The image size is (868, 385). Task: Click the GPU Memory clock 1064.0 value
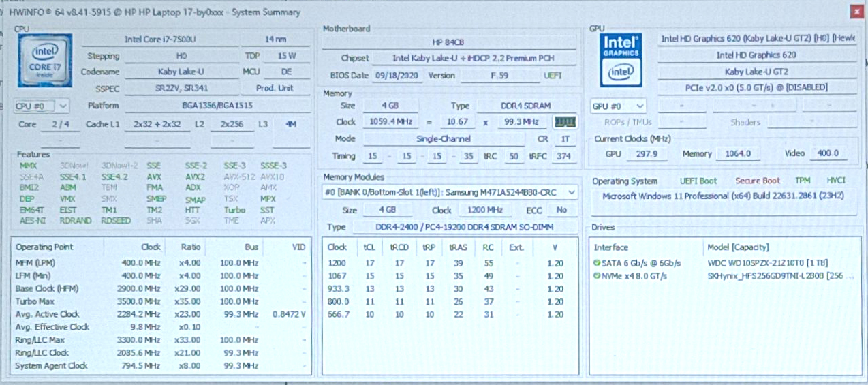738,153
